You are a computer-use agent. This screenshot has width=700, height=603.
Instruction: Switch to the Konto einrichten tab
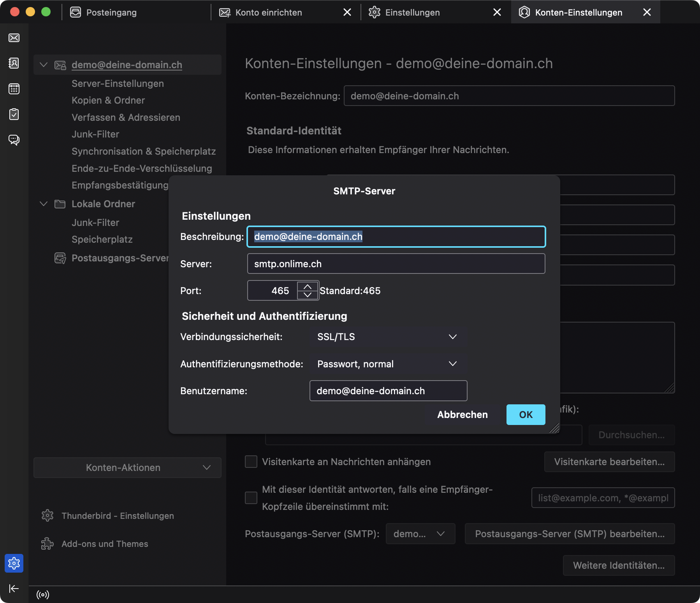pyautogui.click(x=286, y=12)
